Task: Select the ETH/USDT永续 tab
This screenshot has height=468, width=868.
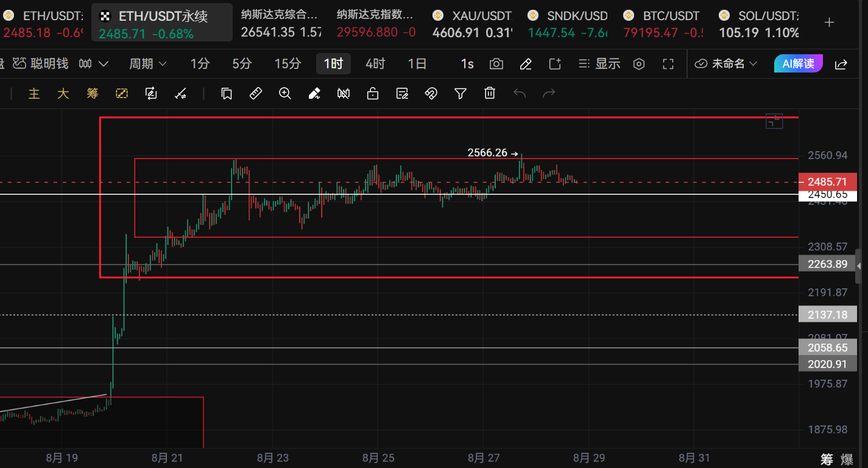Action: [x=162, y=23]
